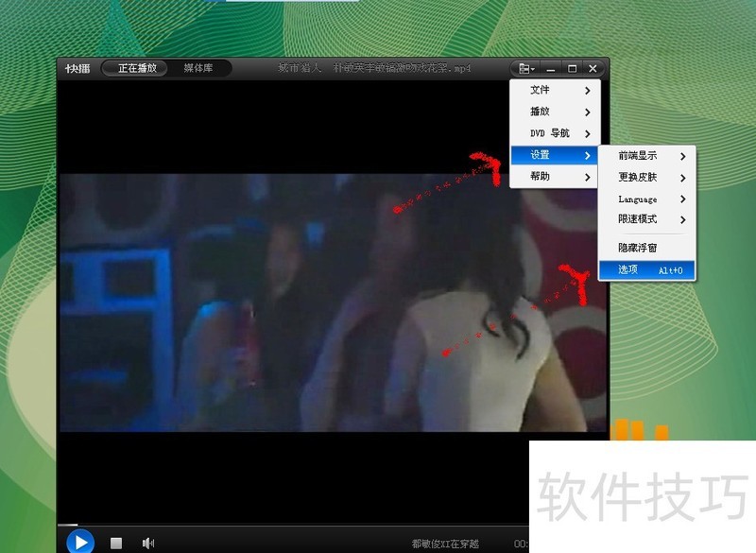Expand the 播放 submenu

(x=555, y=112)
